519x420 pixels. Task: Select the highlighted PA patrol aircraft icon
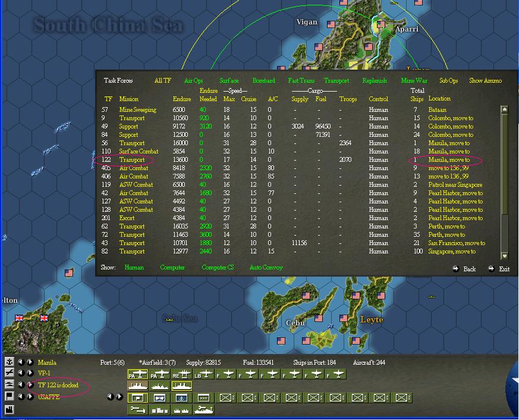click(137, 374)
